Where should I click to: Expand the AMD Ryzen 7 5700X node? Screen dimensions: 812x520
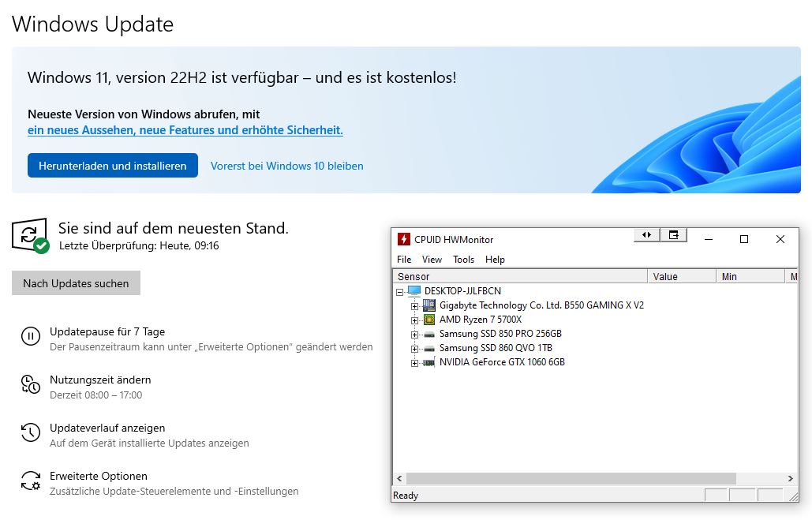(x=414, y=320)
